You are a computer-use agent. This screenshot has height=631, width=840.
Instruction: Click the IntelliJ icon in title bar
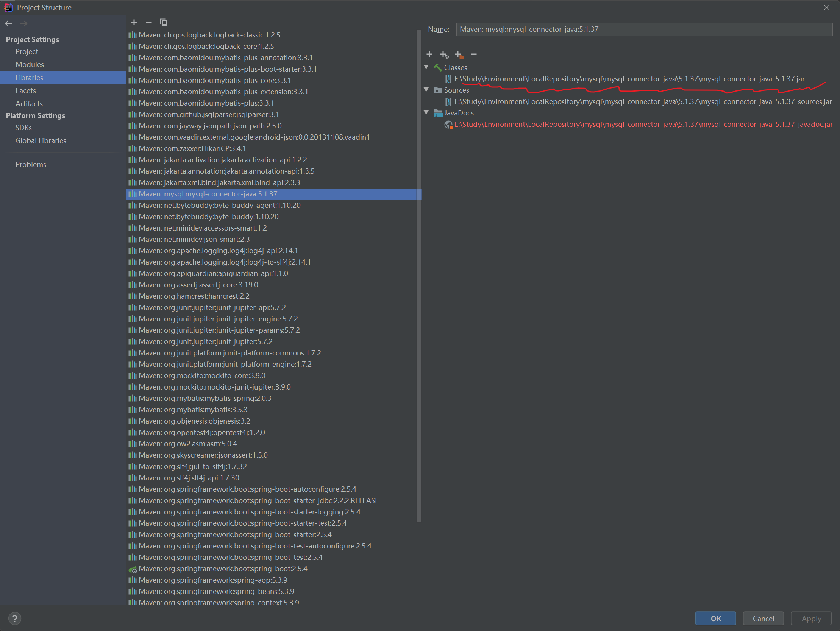pyautogui.click(x=8, y=8)
